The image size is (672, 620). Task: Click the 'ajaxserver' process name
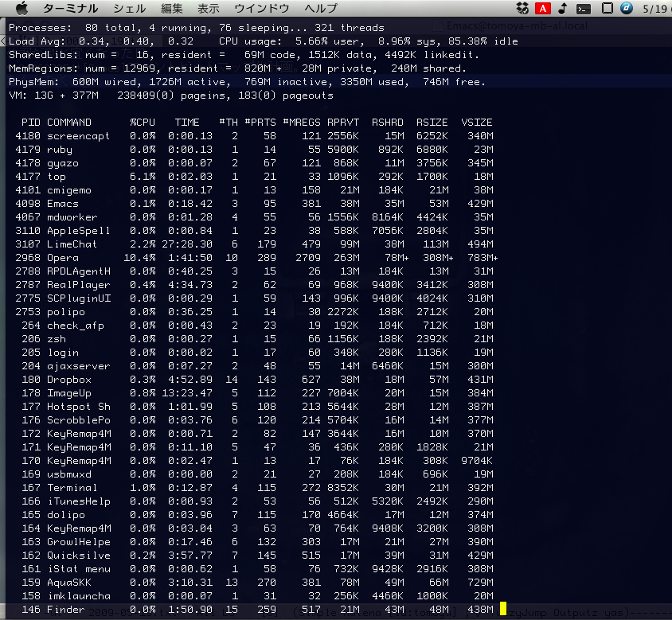[79, 366]
